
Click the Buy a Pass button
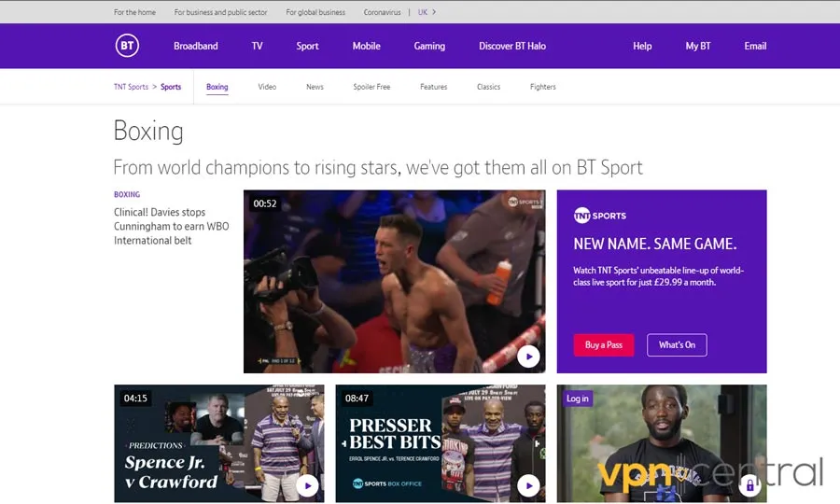coord(603,345)
